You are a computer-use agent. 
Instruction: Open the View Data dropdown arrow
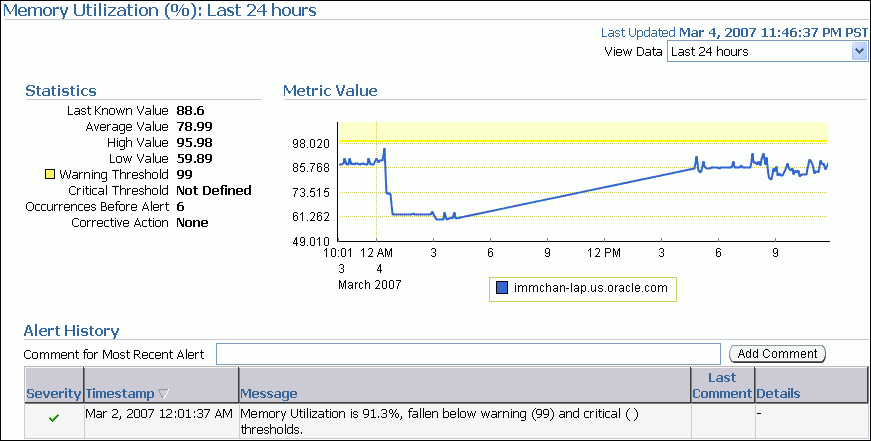859,51
